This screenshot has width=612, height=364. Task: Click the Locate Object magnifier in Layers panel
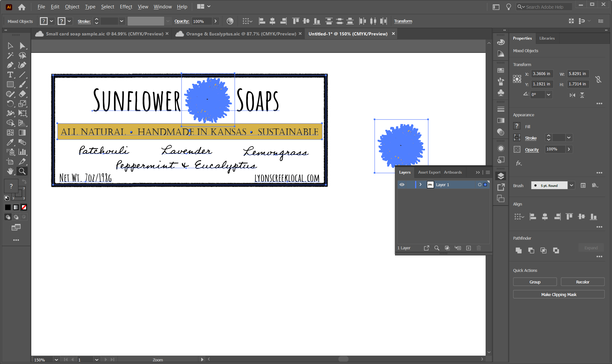[x=437, y=248]
